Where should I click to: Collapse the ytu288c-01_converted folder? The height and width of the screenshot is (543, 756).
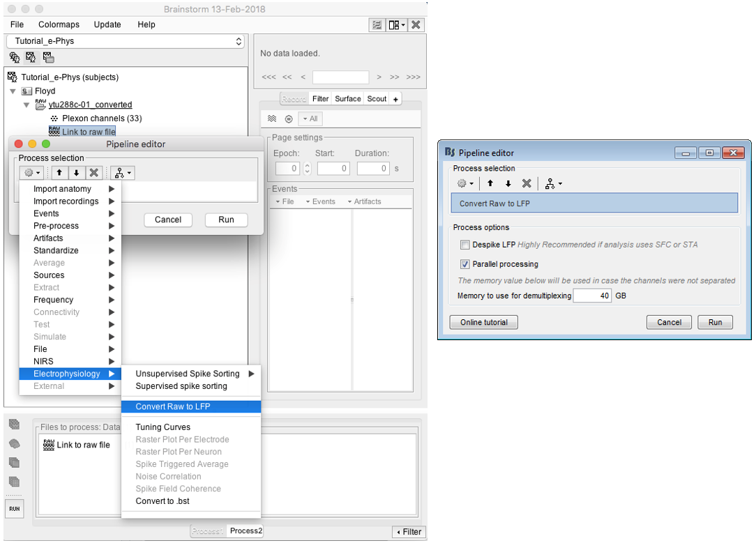pos(27,105)
